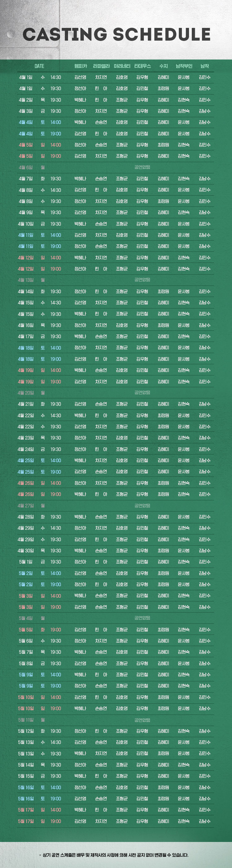Viewport: 232px width, 868px height.
Task: Click the 남작 column header
Action: (x=204, y=66)
